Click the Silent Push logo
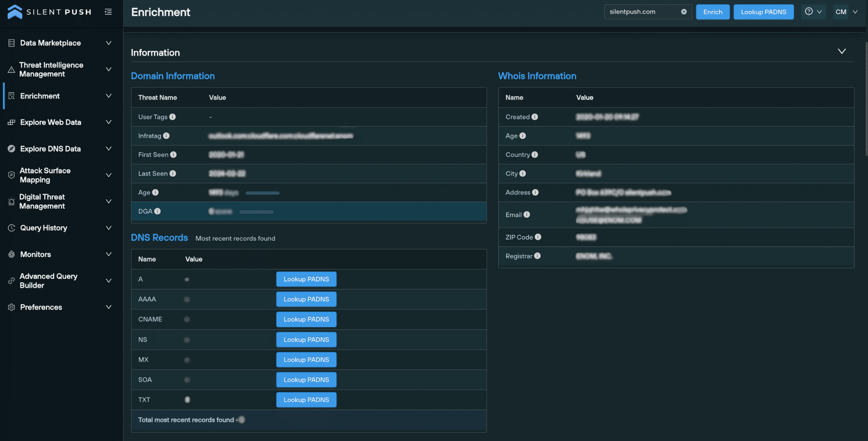Screen dimensions: 868x441 (50, 12)
